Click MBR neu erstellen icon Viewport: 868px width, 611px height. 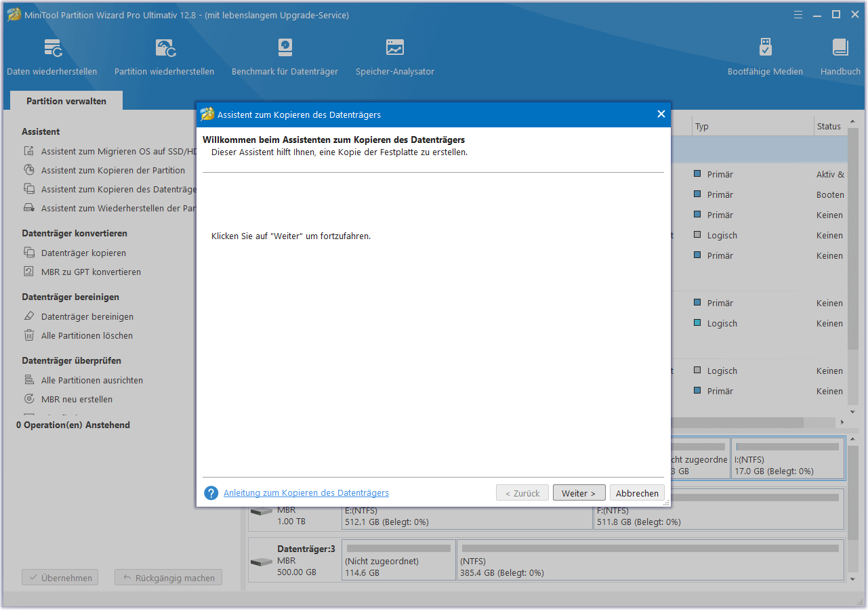(29, 400)
